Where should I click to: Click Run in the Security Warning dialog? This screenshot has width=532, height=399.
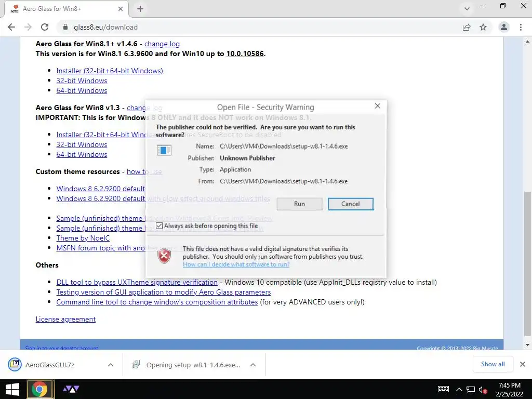point(299,204)
